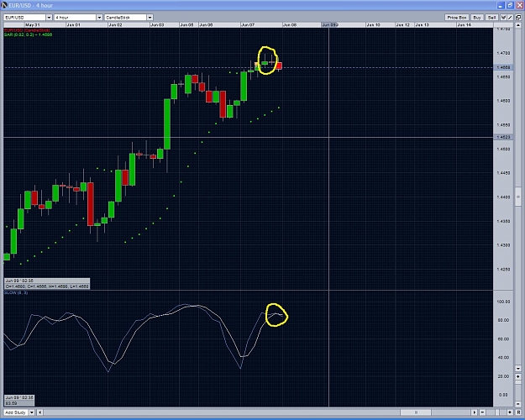Click the Jun 01 date header

tap(73, 25)
